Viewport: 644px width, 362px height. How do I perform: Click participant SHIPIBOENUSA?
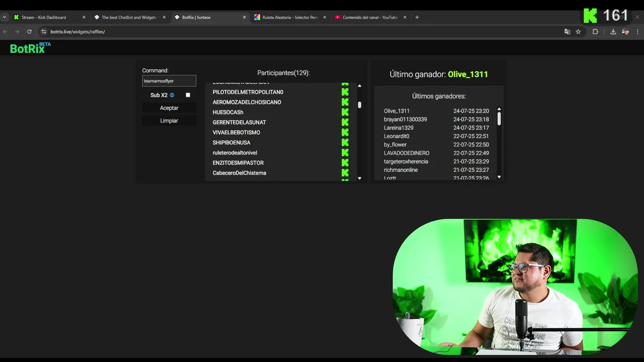(231, 142)
